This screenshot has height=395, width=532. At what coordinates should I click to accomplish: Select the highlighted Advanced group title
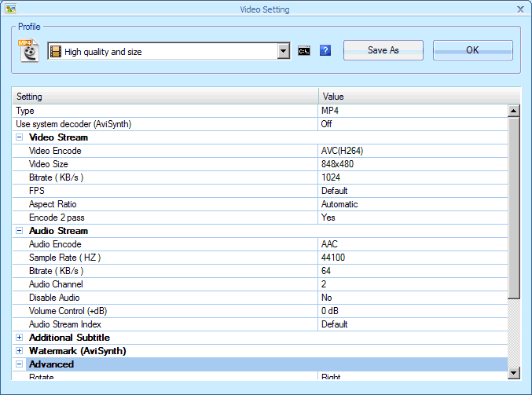coord(51,364)
